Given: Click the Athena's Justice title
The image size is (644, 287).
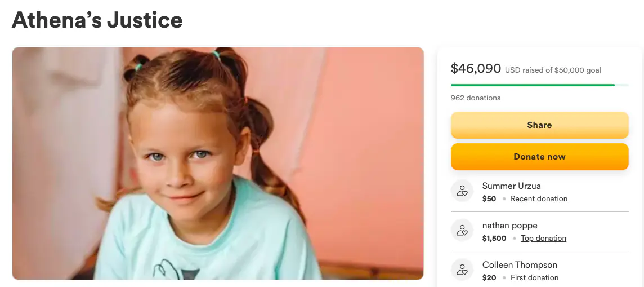Looking at the screenshot, I should pyautogui.click(x=97, y=20).
